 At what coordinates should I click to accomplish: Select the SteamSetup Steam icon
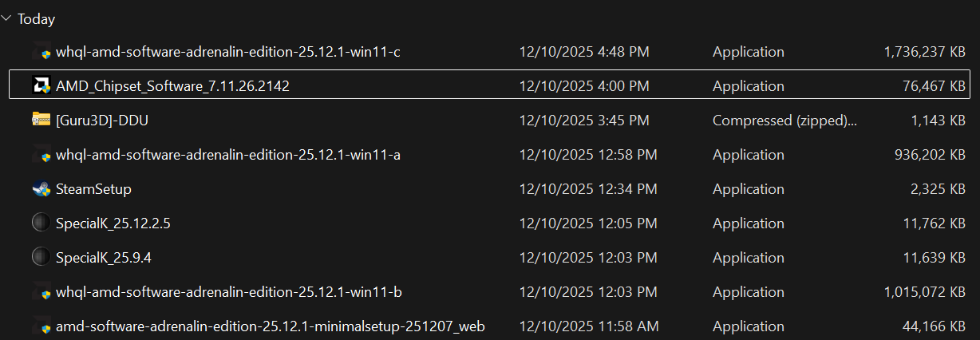click(x=41, y=189)
